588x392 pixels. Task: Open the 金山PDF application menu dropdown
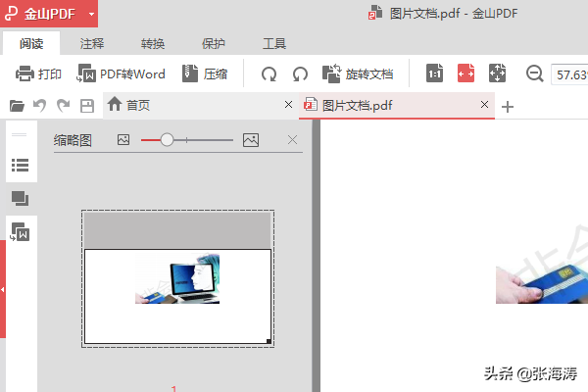(x=91, y=15)
